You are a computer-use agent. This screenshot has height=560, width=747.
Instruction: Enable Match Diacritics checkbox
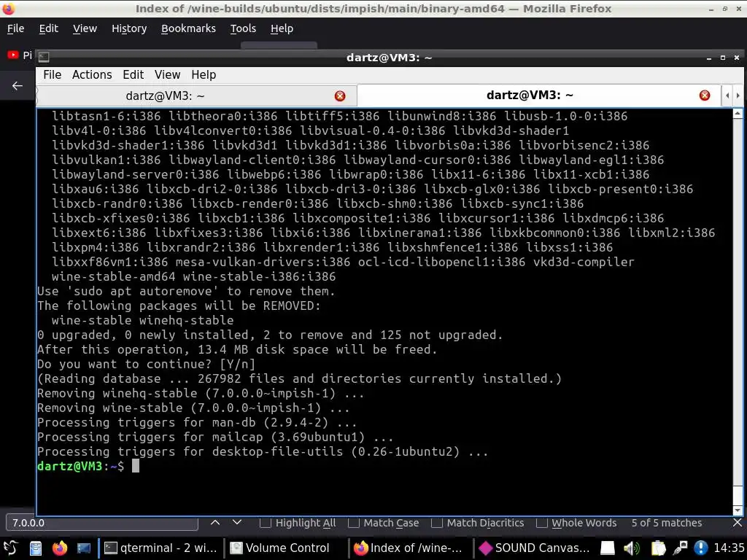pyautogui.click(x=436, y=523)
